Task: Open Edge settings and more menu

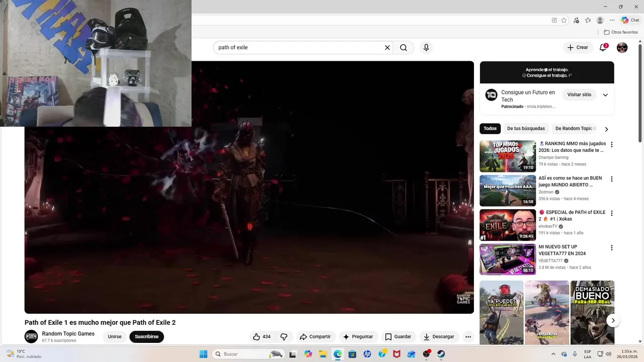Action: point(612,20)
